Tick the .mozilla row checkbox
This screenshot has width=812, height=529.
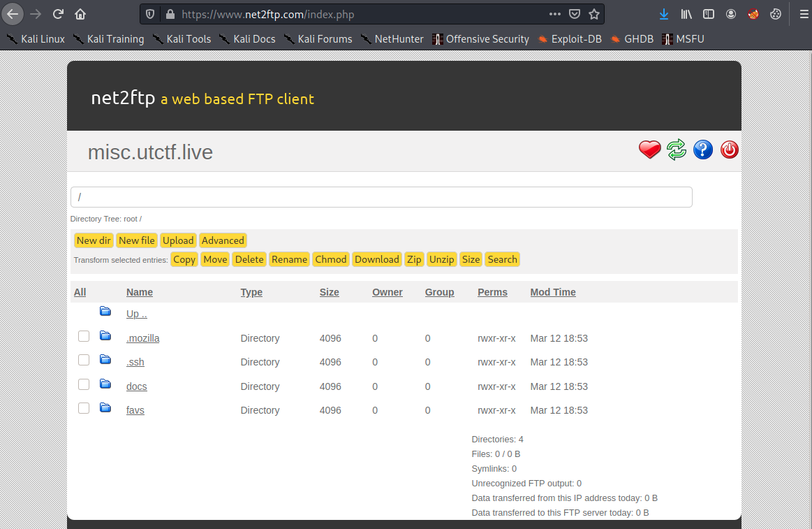83,336
